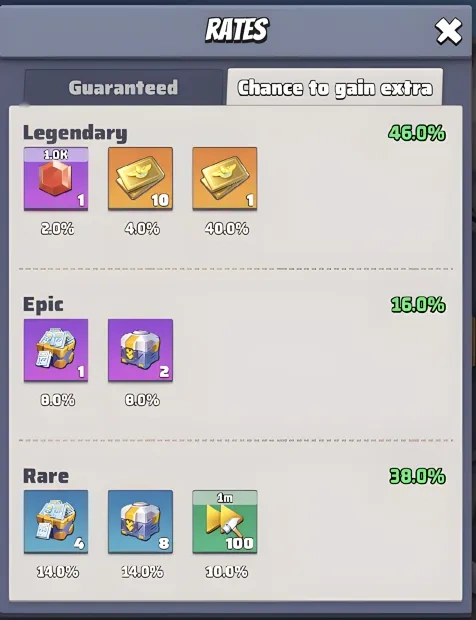This screenshot has height=620, width=476.
Task: Tap the 1m construction speedup reward icon
Action: coord(225,522)
